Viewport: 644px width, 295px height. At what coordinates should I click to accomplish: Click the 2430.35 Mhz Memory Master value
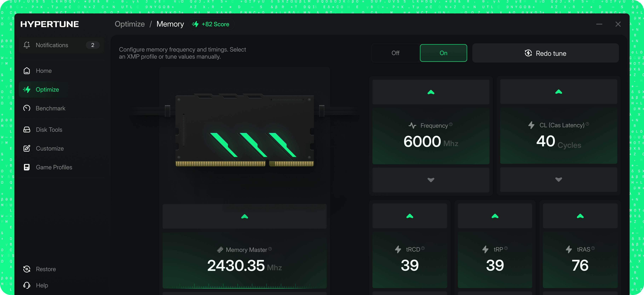click(x=245, y=265)
